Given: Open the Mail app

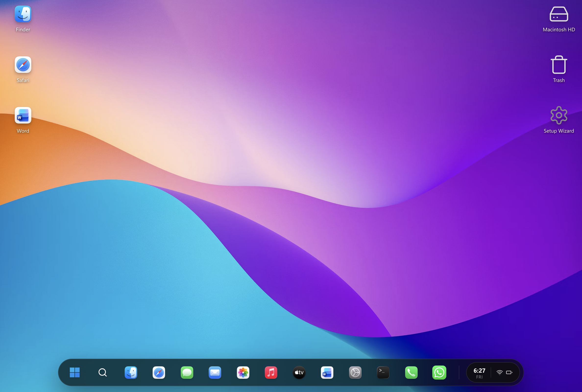Looking at the screenshot, I should click(215, 372).
